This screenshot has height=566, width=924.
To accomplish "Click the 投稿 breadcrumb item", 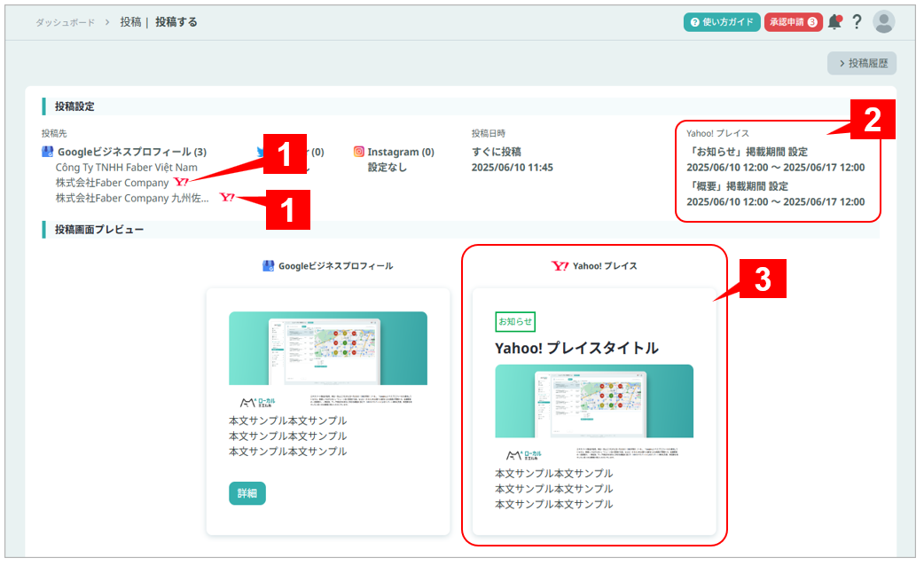I will click(130, 22).
